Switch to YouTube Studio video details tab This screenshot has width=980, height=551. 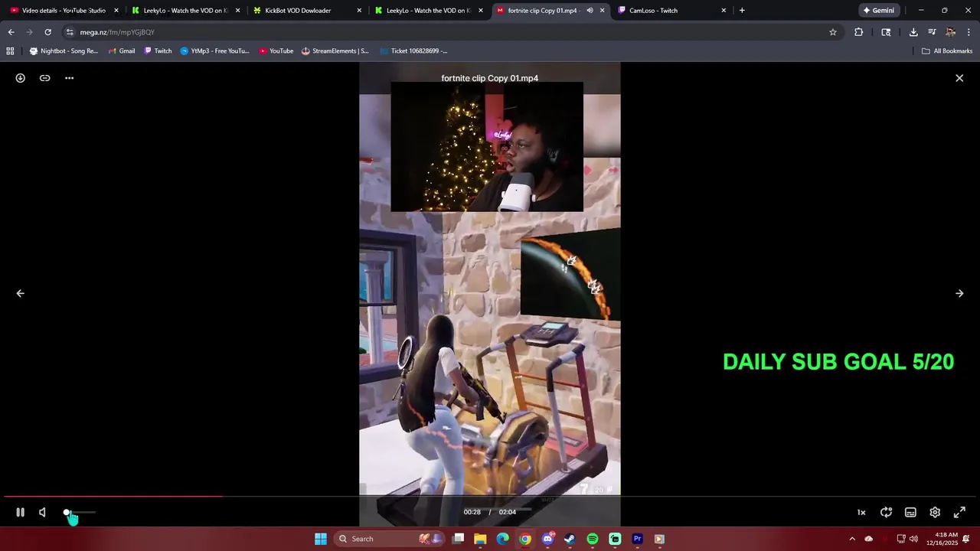pos(64,11)
